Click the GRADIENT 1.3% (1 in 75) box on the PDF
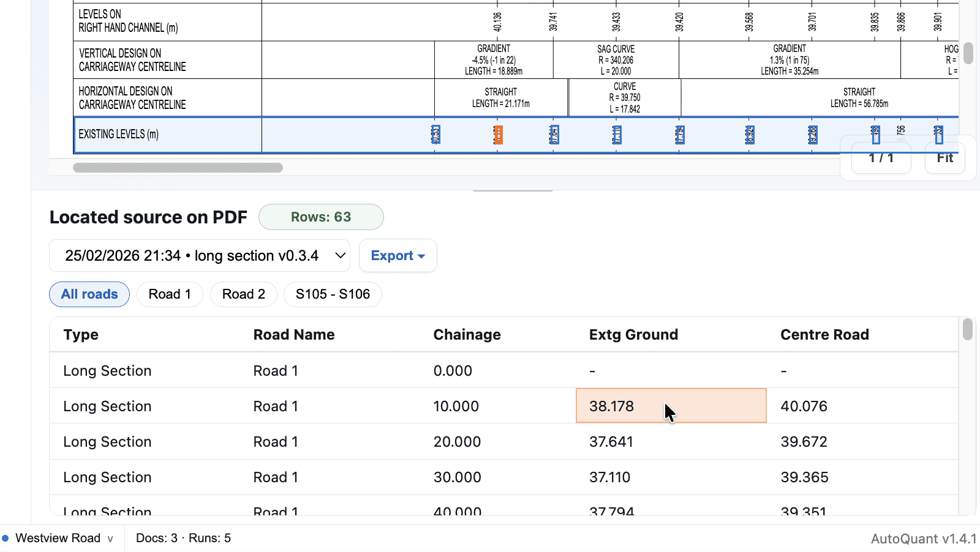 tap(790, 60)
